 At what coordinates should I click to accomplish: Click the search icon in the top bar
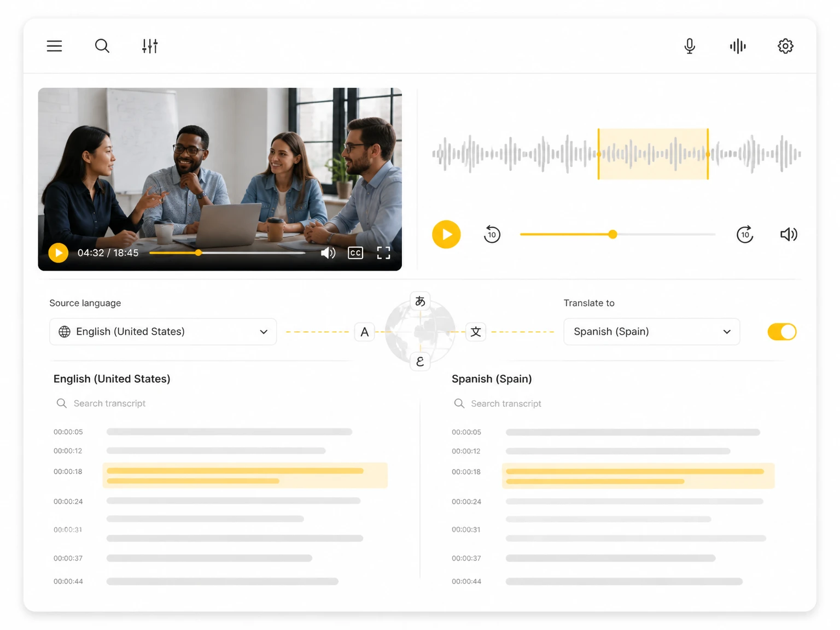pyautogui.click(x=102, y=46)
